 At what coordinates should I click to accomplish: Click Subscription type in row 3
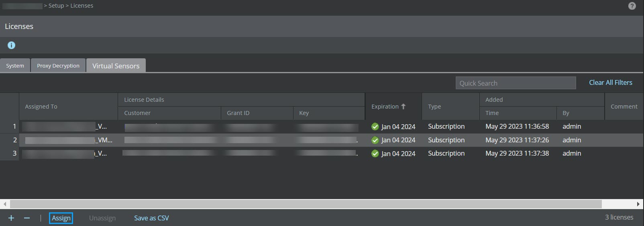pyautogui.click(x=446, y=153)
